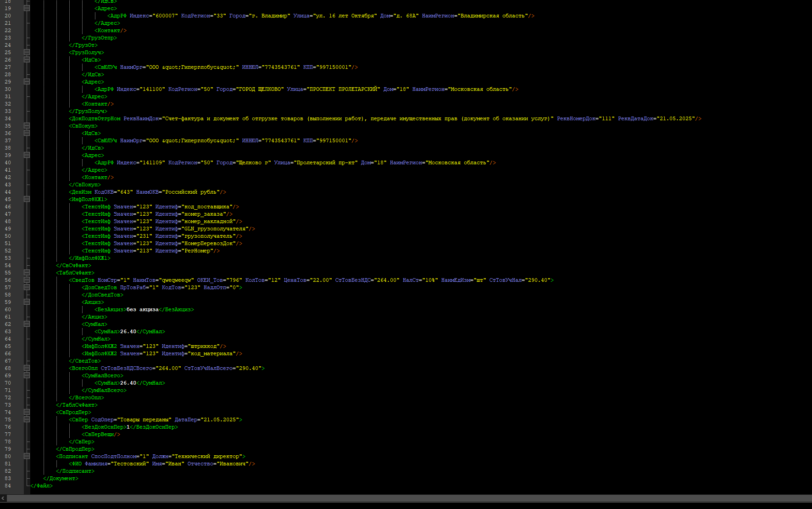Screen dimensions: 812x509
Task: Collapse the СумНалВсего fold on line 69
Action: pos(27,375)
